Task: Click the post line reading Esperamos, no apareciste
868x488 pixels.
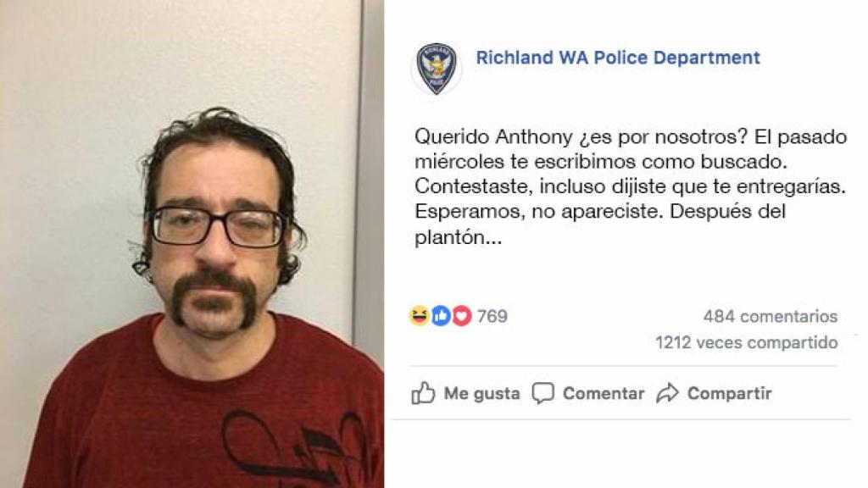Action: 538,211
